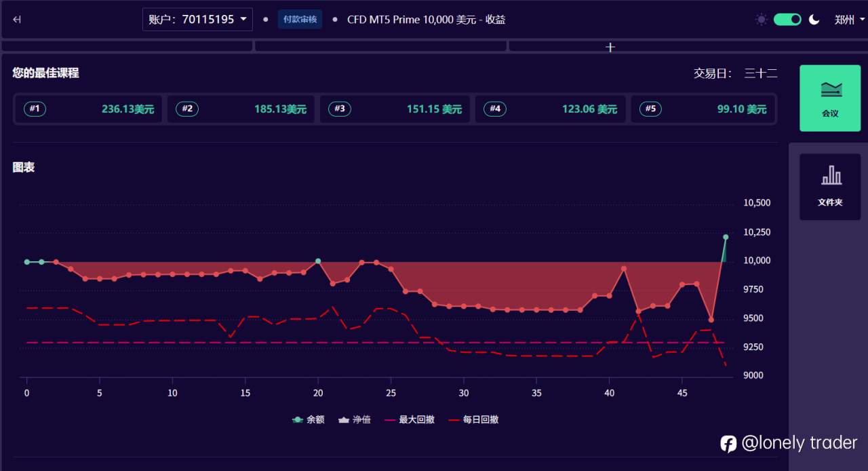Select the sun light-mode icon
The width and height of the screenshot is (868, 471).
click(762, 20)
